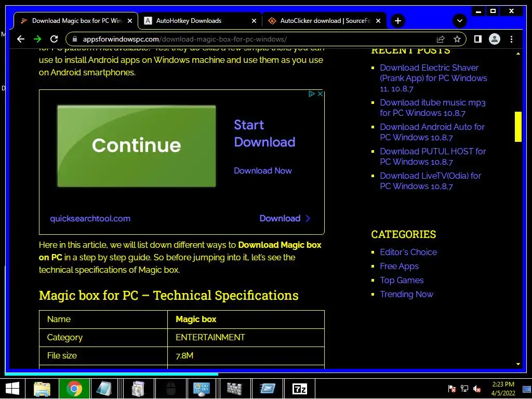Open the taskbar clock showing 2:23 PM

coord(503,389)
